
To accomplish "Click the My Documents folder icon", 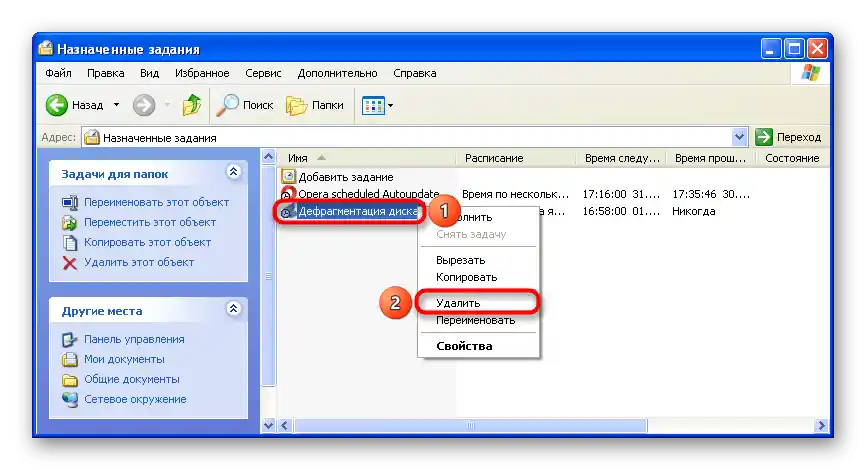I will (70, 360).
